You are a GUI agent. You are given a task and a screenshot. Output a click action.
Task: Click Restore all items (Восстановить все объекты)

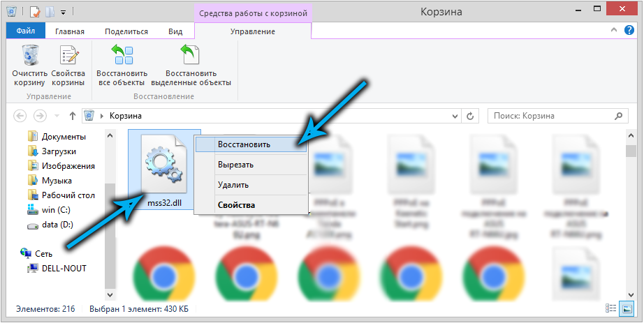[x=122, y=66]
